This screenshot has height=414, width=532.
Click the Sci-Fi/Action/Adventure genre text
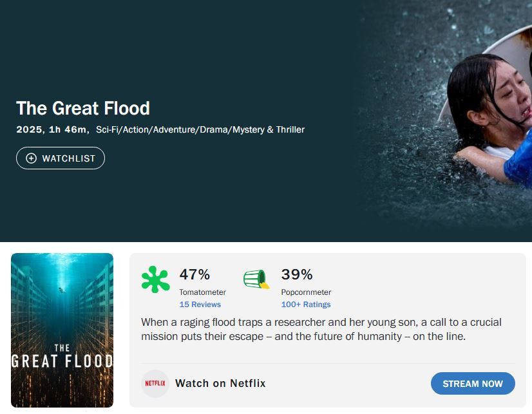click(200, 130)
